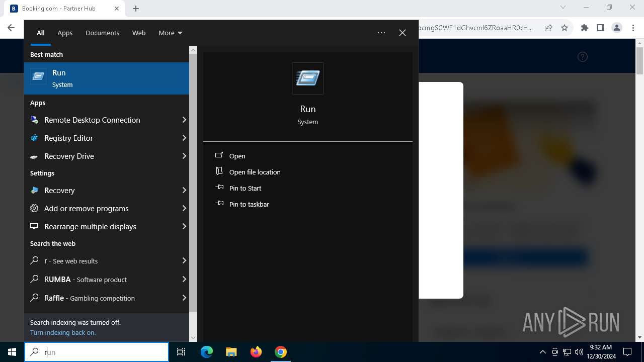Select the All search filter tab
The height and width of the screenshot is (362, 644).
tap(41, 33)
